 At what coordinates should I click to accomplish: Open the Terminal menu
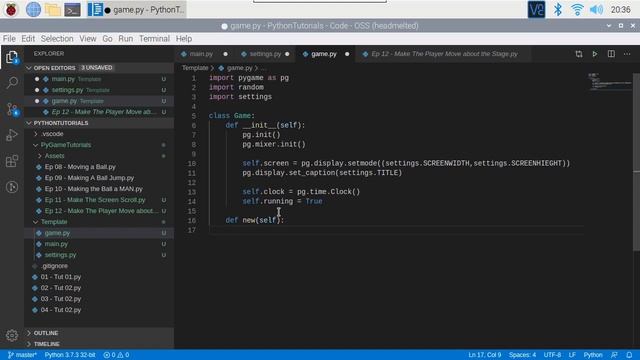pyautogui.click(x=154, y=39)
